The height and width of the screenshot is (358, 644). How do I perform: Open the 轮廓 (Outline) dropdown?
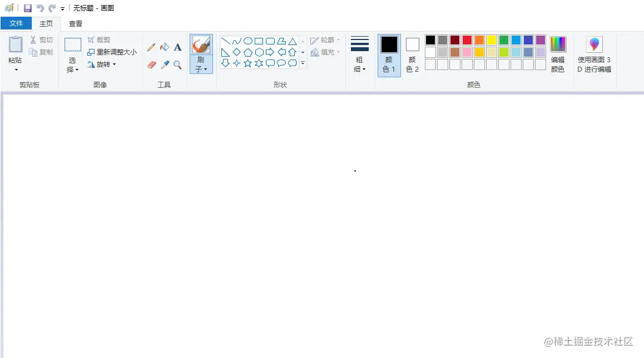point(325,39)
